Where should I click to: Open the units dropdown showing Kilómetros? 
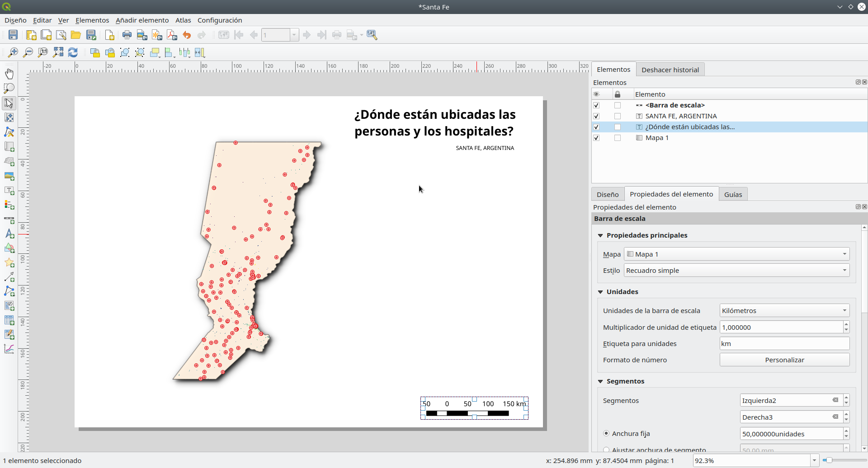click(785, 310)
